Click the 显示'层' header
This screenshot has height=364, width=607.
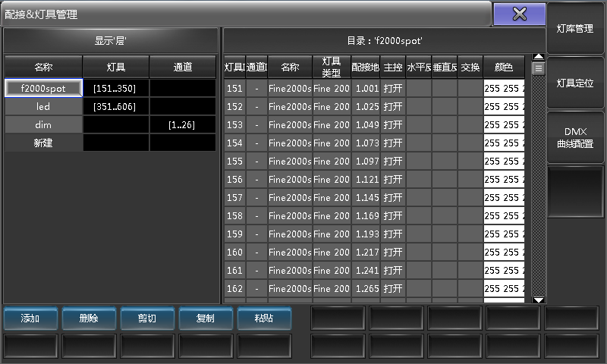click(111, 41)
